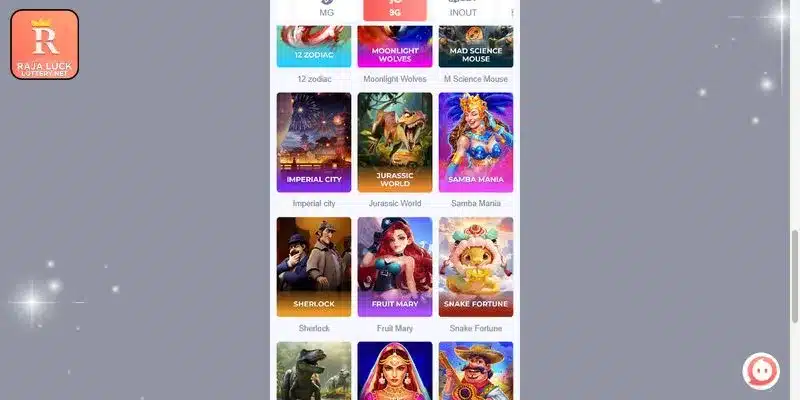Image resolution: width=800 pixels, height=400 pixels.
Task: Open the Mad Science Mouse game
Action: [476, 46]
